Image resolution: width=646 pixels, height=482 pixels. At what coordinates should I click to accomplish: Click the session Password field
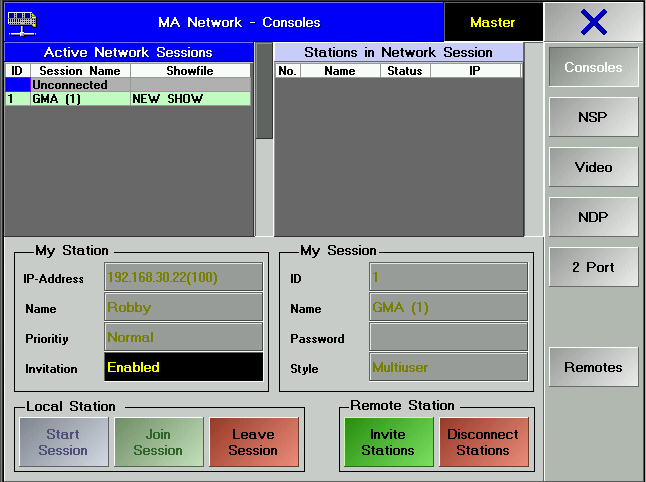pos(448,338)
